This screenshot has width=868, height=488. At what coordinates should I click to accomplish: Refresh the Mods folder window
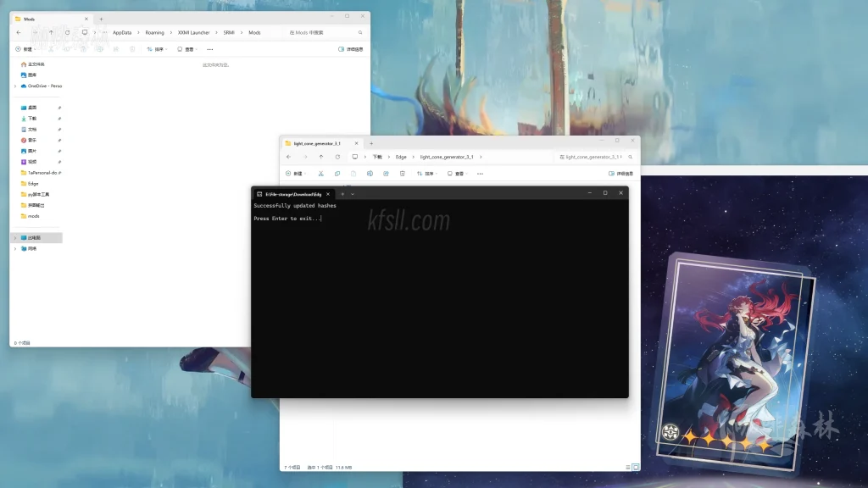coord(67,32)
